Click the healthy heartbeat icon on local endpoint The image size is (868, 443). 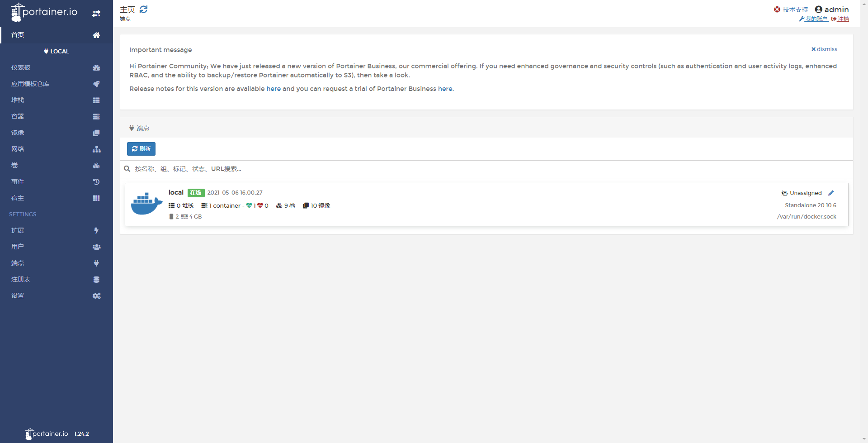pyautogui.click(x=249, y=205)
